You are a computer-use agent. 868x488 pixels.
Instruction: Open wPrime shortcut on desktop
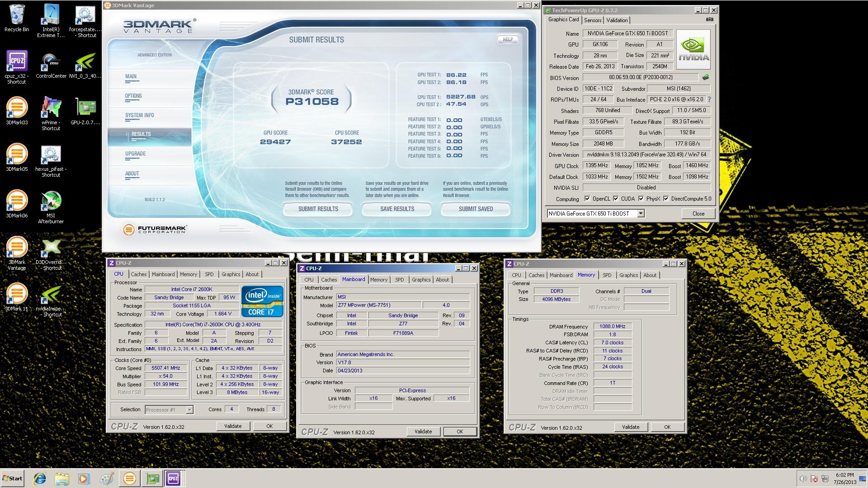[x=51, y=113]
